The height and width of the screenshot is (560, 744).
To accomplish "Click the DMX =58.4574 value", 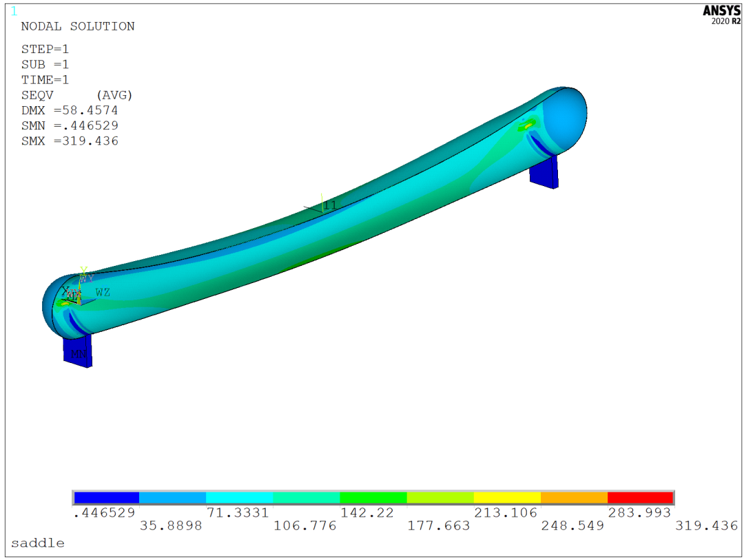I will coord(70,111).
